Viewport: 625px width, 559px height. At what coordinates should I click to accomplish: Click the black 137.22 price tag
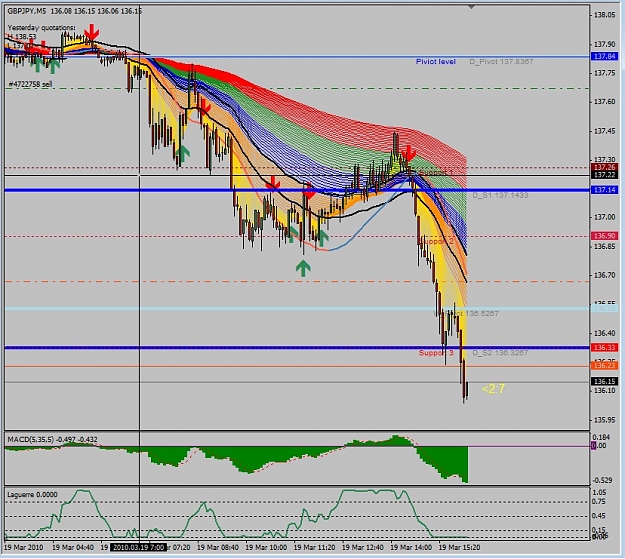pyautogui.click(x=605, y=175)
